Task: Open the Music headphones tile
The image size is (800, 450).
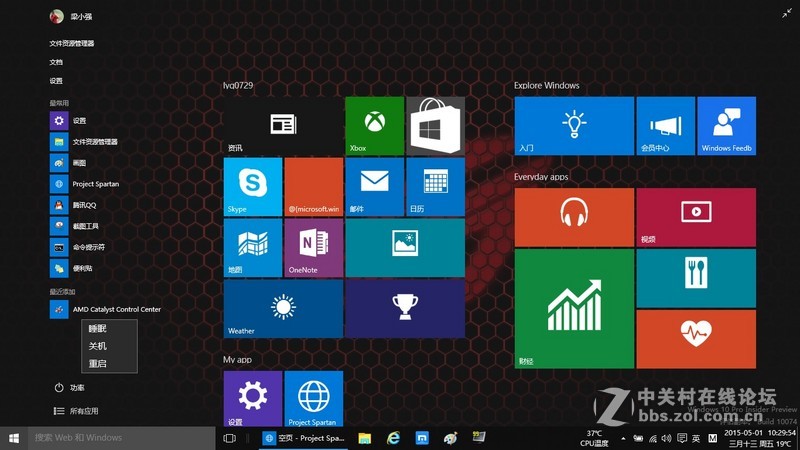Action: coord(574,217)
